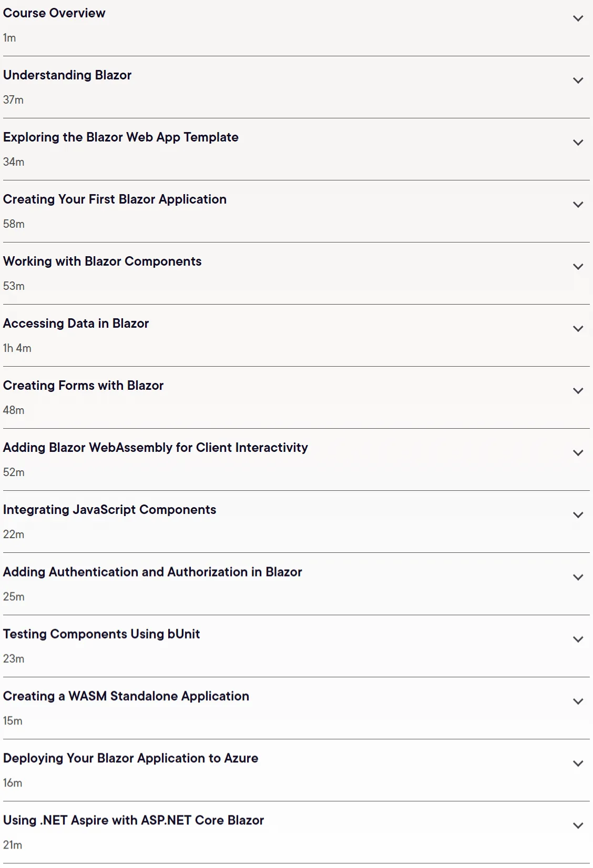Image resolution: width=593 pixels, height=868 pixels.
Task: Expand Deploying Your Blazor Application to Azure chevron
Action: 578,764
